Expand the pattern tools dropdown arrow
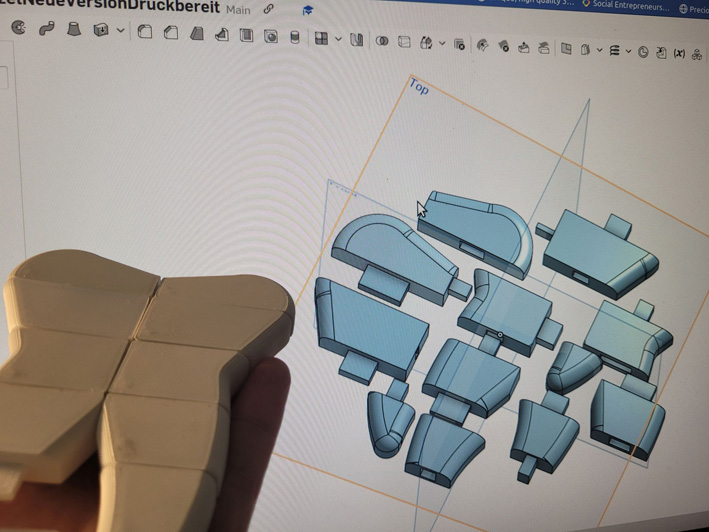Viewport: 709px width, 532px height. [339, 39]
